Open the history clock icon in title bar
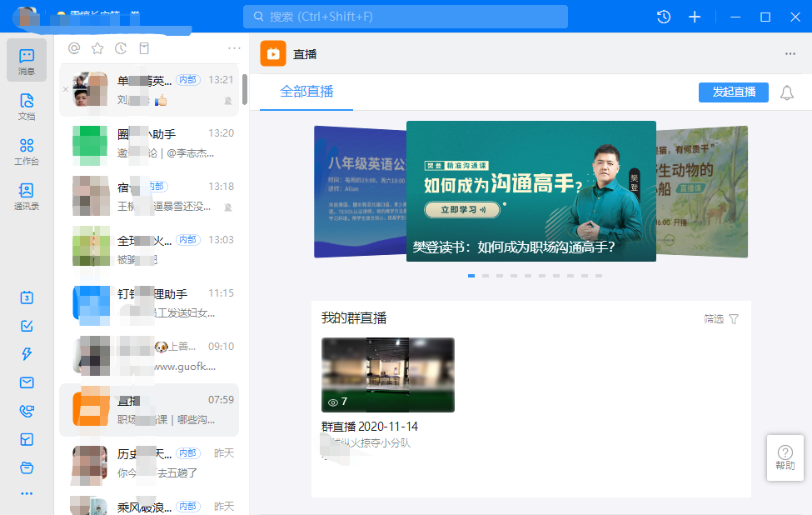 point(664,17)
